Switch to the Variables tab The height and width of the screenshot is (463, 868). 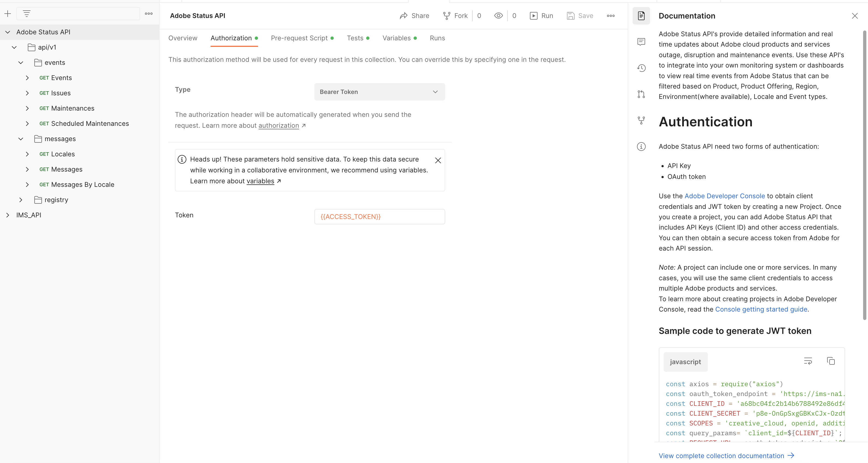[x=400, y=38]
